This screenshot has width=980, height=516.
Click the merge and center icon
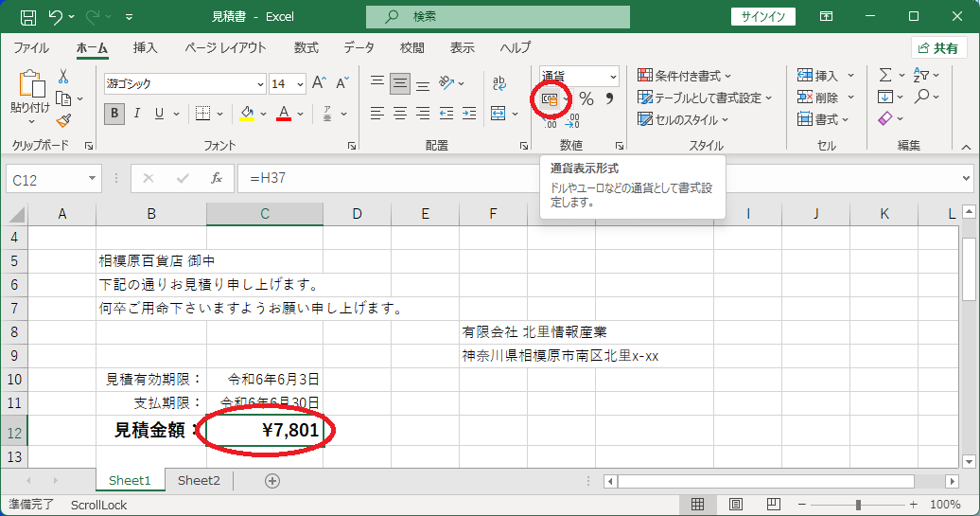(x=499, y=114)
